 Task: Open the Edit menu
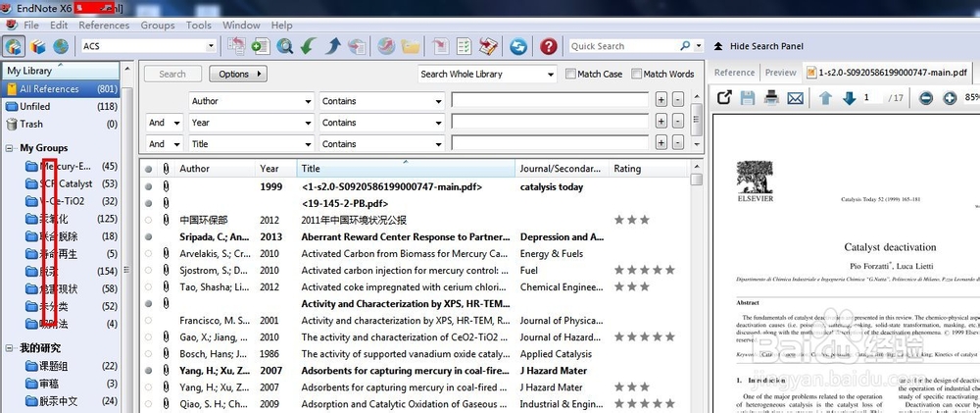click(x=59, y=26)
